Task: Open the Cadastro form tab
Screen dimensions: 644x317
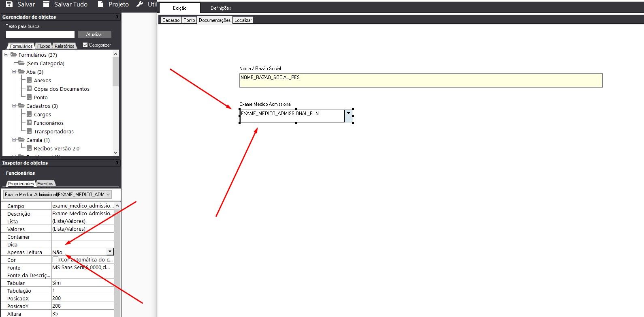Action: (171, 20)
